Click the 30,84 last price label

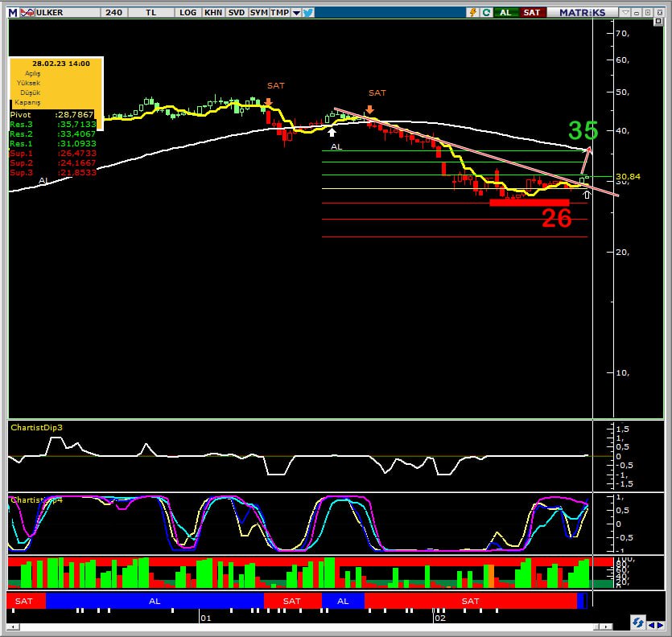(628, 176)
